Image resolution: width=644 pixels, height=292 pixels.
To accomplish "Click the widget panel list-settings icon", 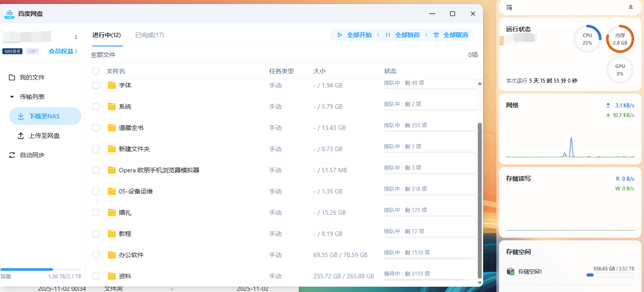I will click(x=509, y=8).
